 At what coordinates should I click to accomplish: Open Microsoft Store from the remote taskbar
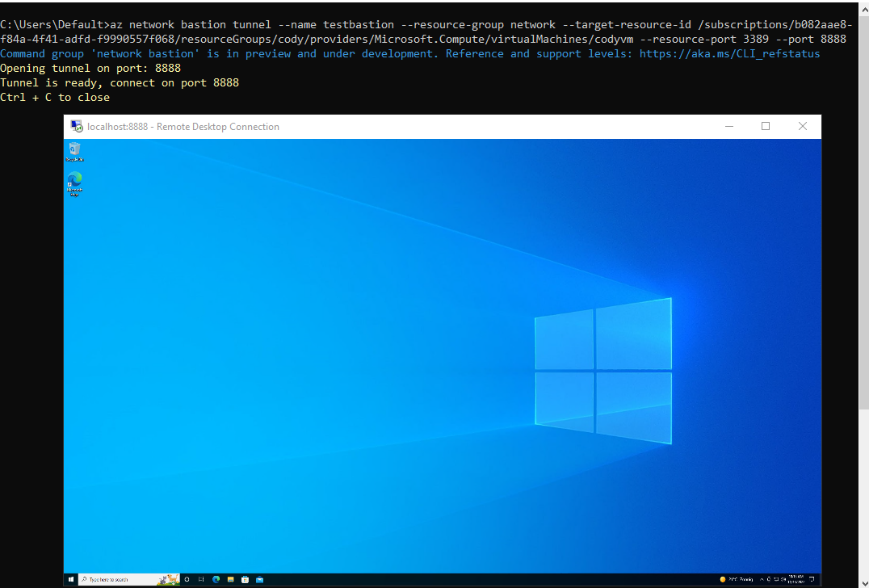tap(245, 579)
